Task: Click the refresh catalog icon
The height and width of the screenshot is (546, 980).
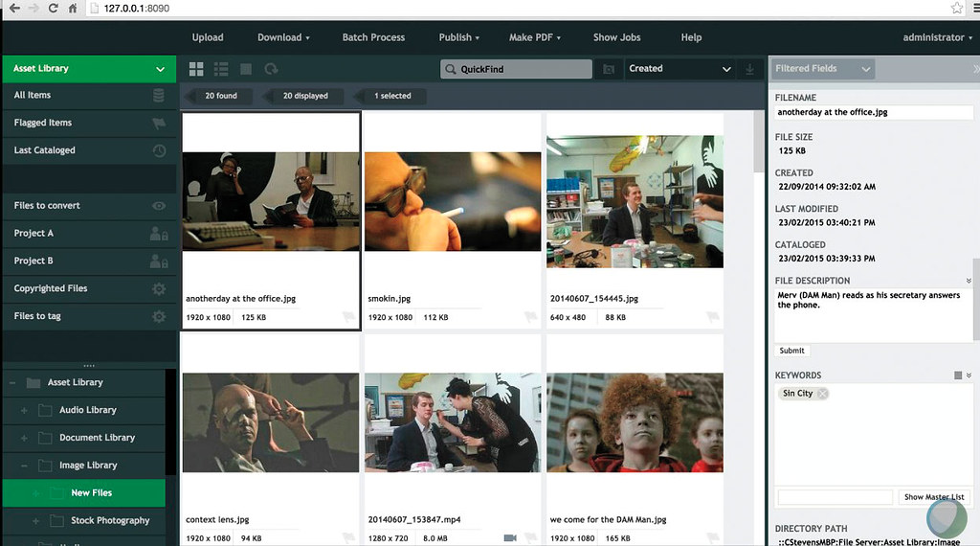Action: (272, 69)
